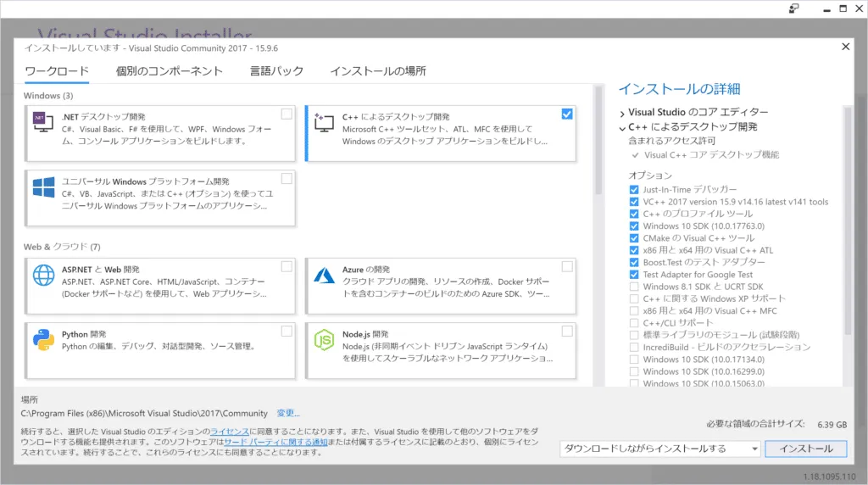This screenshot has height=485, width=868.
Task: Check IncrediBuild ビルドのアクセラレーション option
Action: (x=634, y=347)
